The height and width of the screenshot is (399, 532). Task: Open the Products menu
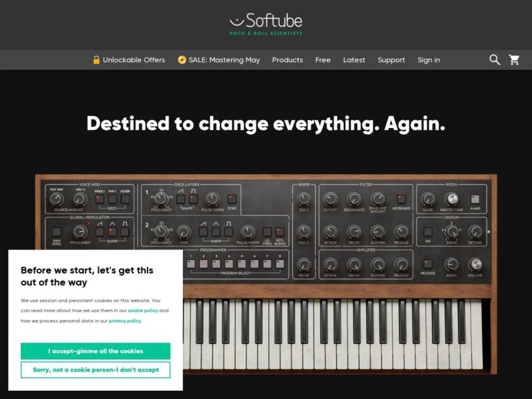tap(288, 60)
